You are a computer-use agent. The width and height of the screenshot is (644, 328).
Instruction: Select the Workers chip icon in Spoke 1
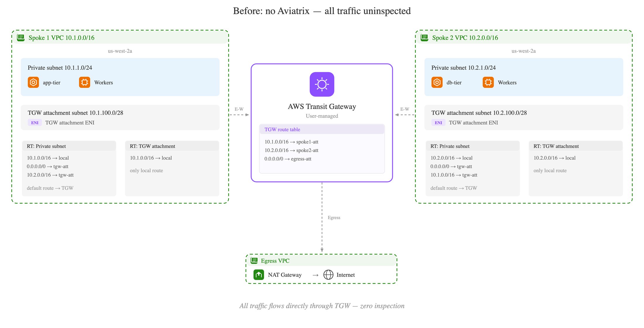coord(85,82)
